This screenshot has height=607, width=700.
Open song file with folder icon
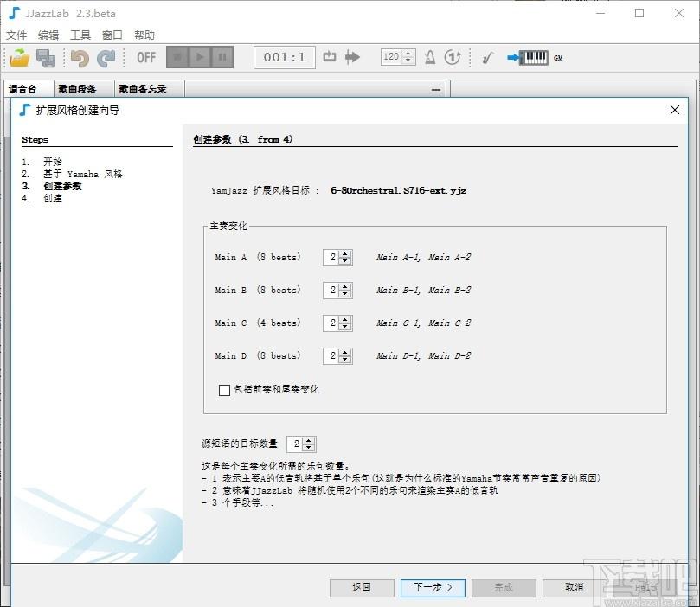tap(19, 58)
